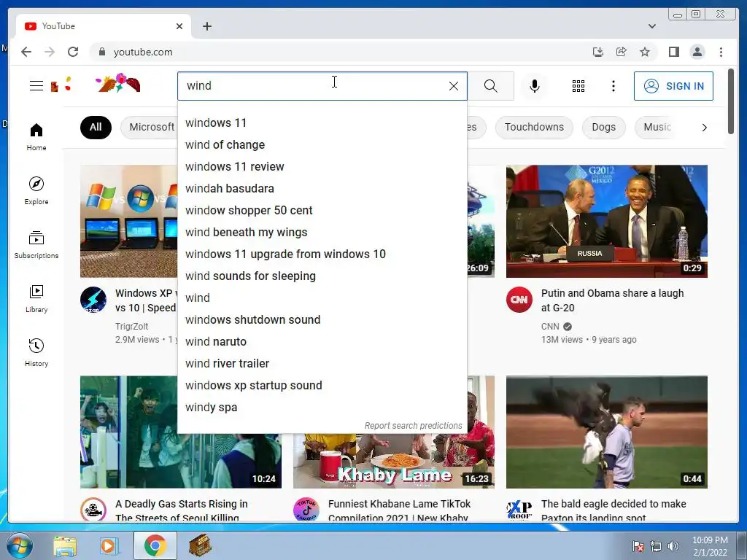This screenshot has height=560, width=747.
Task: Bookmark this tab with the star
Action: (x=645, y=52)
